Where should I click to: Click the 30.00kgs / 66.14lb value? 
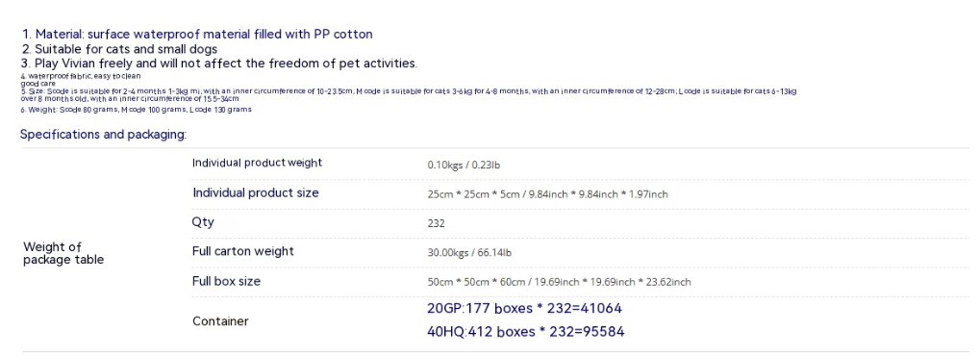pos(469,253)
